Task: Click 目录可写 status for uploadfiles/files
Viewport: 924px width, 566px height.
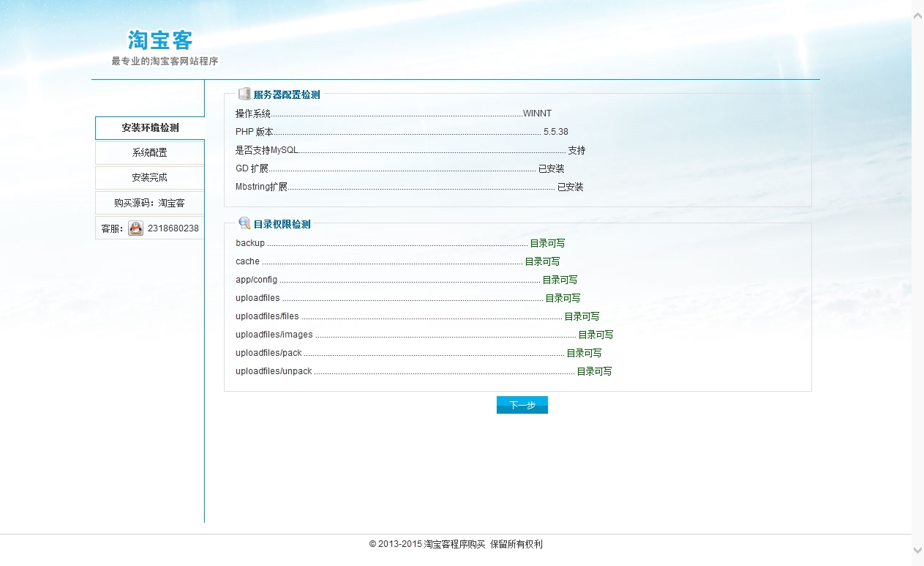Action: 582,316
